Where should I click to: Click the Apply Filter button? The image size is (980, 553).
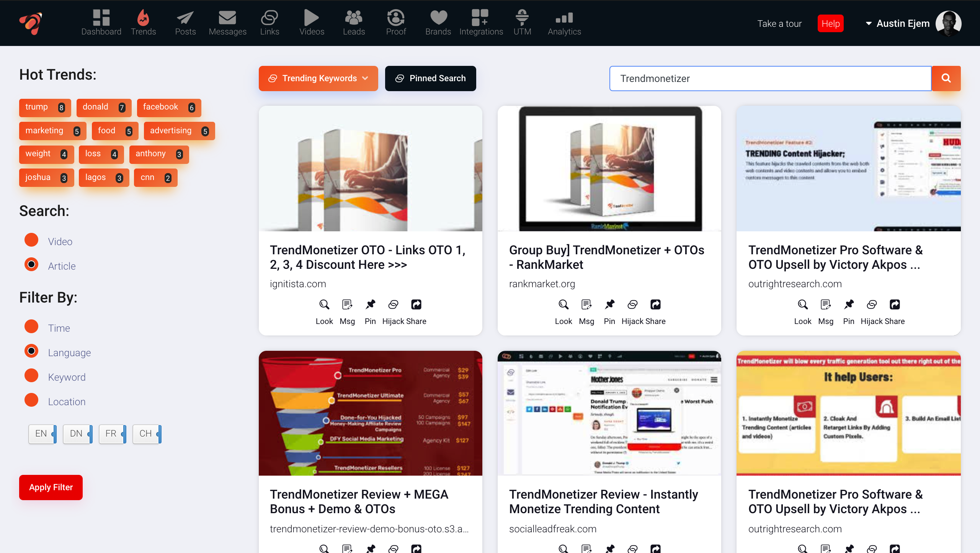coord(51,488)
